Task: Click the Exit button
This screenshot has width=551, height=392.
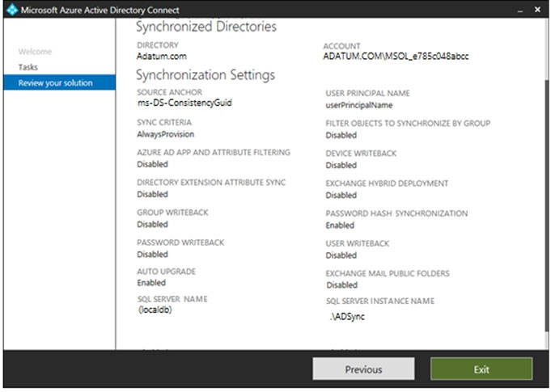Action: pos(481,369)
